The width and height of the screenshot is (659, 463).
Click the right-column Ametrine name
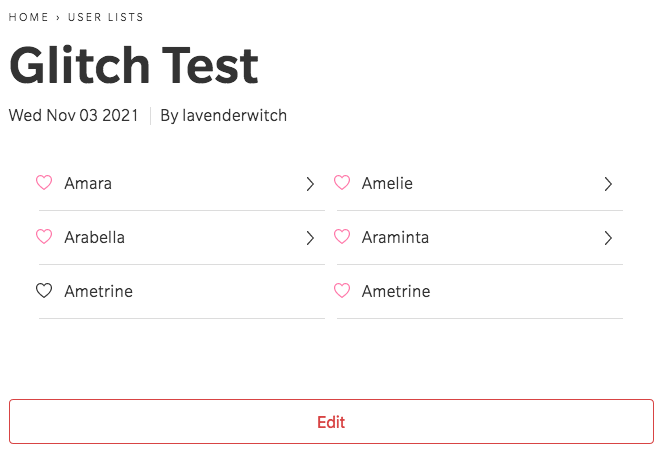coord(396,292)
